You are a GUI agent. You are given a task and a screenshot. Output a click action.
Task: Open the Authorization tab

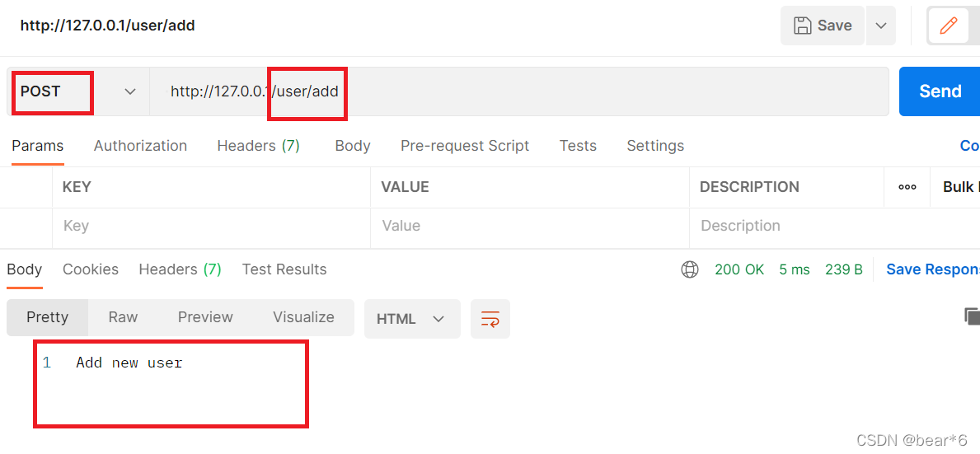[x=140, y=146]
